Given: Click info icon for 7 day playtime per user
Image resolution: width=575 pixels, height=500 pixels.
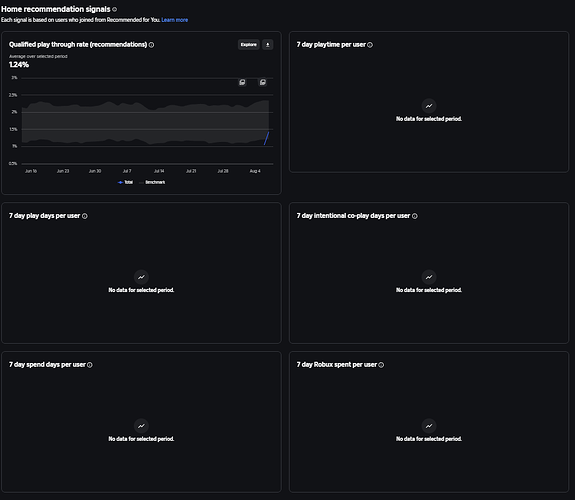Looking at the screenshot, I should click(370, 45).
